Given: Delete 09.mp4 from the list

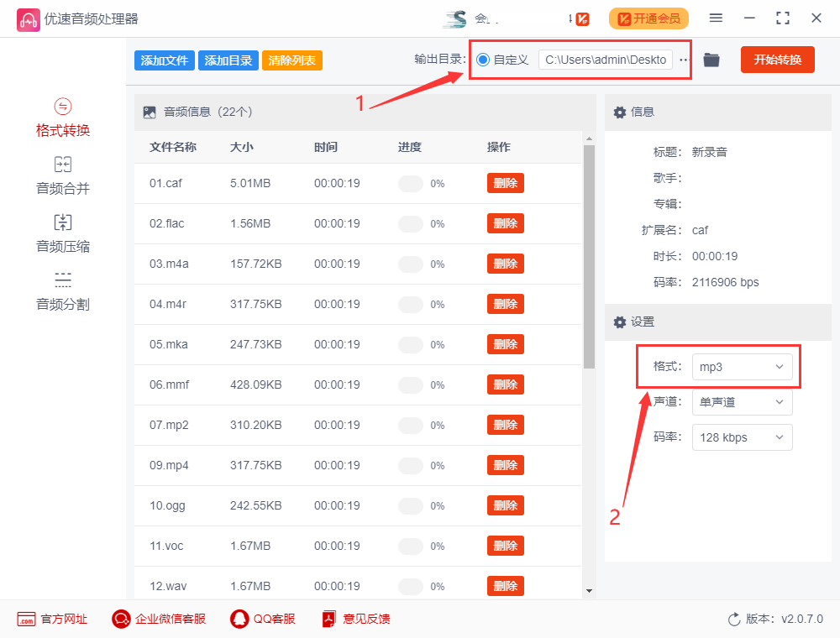Looking at the screenshot, I should [505, 465].
